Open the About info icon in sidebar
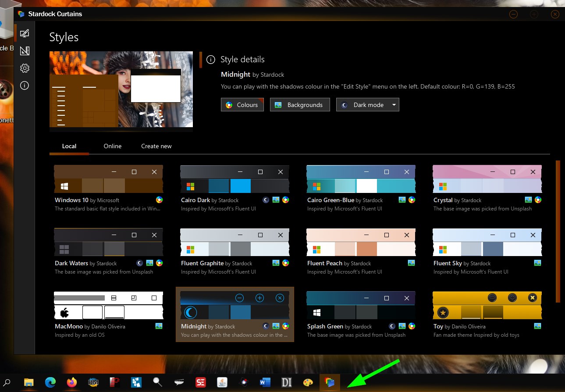Image resolution: width=565 pixels, height=392 pixels. tap(25, 86)
